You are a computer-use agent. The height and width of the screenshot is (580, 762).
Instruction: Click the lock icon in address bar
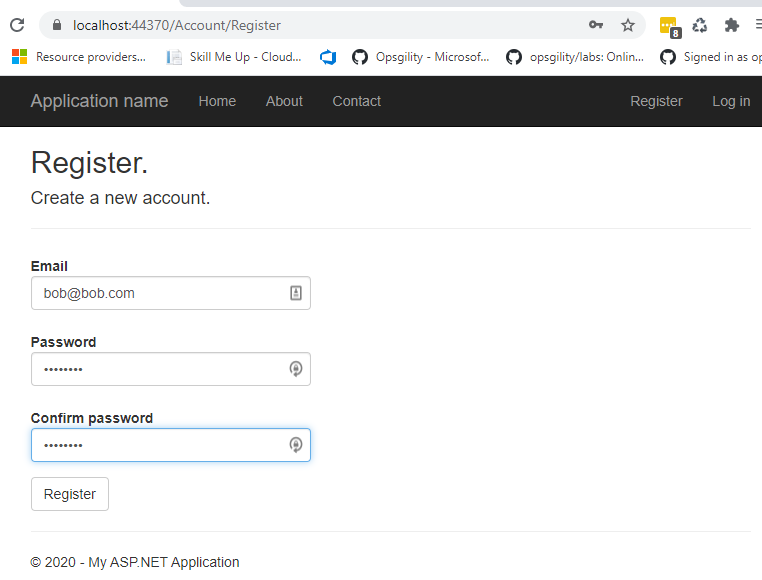click(x=57, y=25)
